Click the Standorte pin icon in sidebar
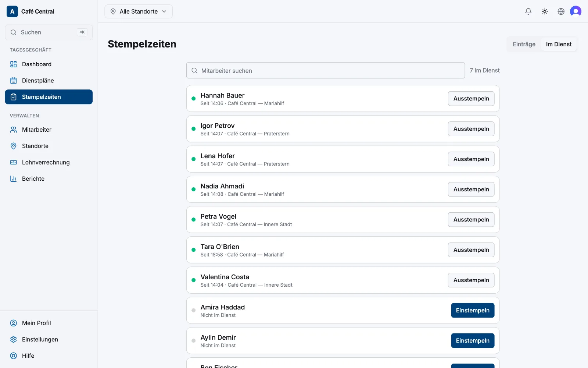The height and width of the screenshot is (368, 588). click(14, 146)
